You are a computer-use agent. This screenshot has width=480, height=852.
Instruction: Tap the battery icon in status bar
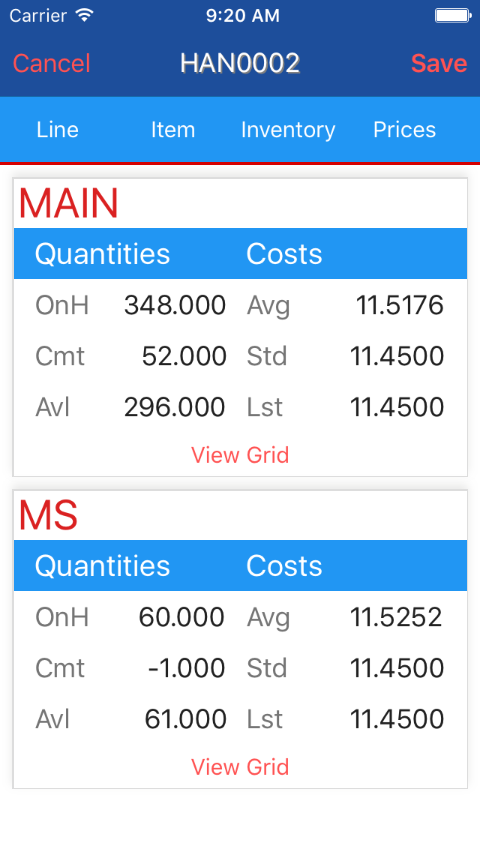tap(453, 15)
